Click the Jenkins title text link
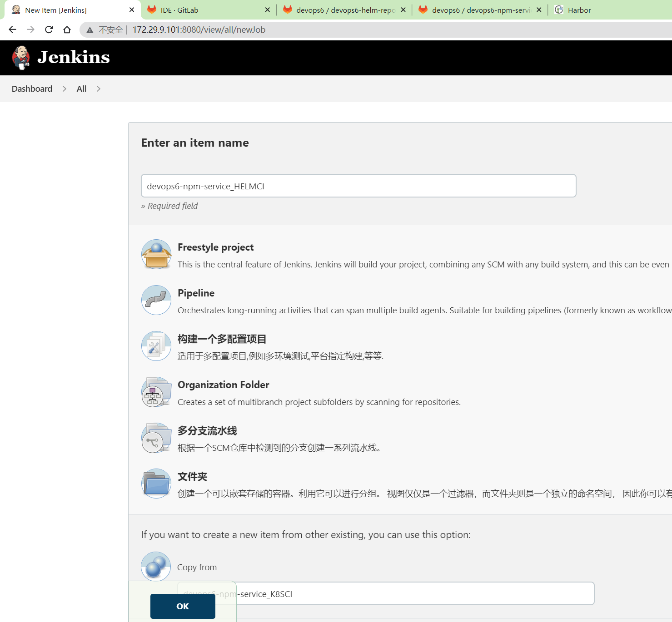672x622 pixels. (x=74, y=57)
